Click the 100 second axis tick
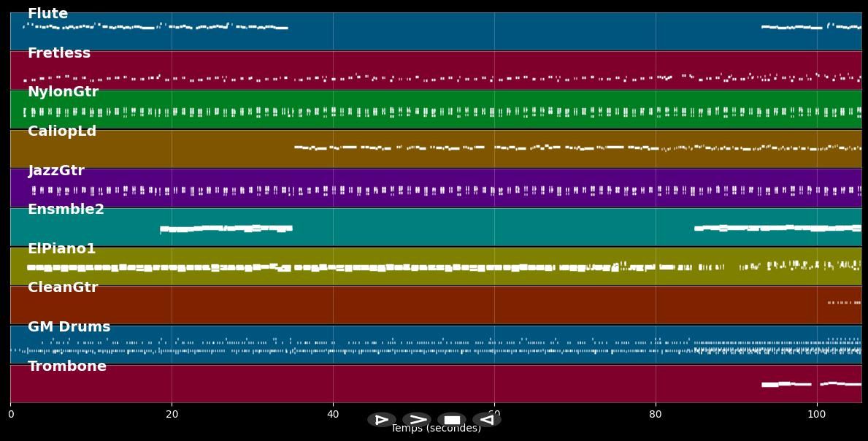Image resolution: width=868 pixels, height=441 pixels. tap(817, 415)
